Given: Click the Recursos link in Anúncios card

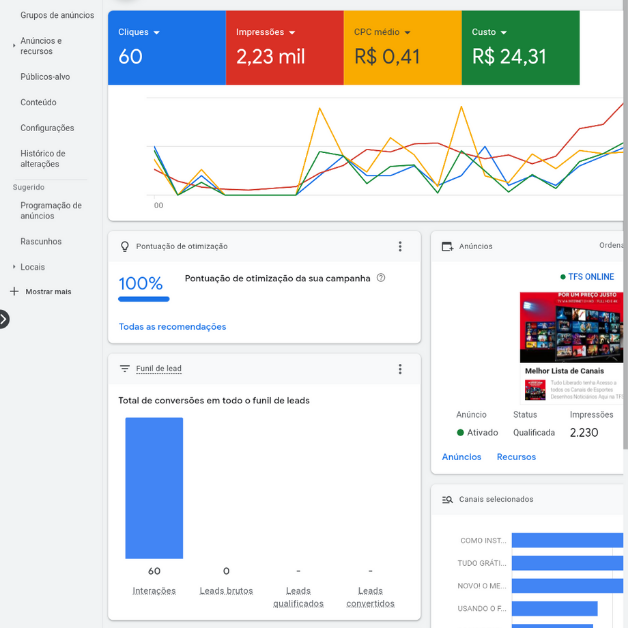Looking at the screenshot, I should tap(516, 457).
